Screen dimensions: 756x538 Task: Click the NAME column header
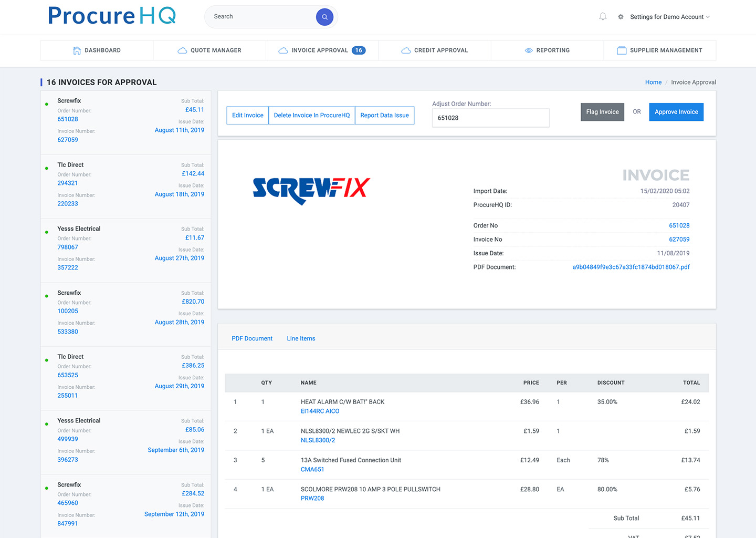click(x=309, y=383)
